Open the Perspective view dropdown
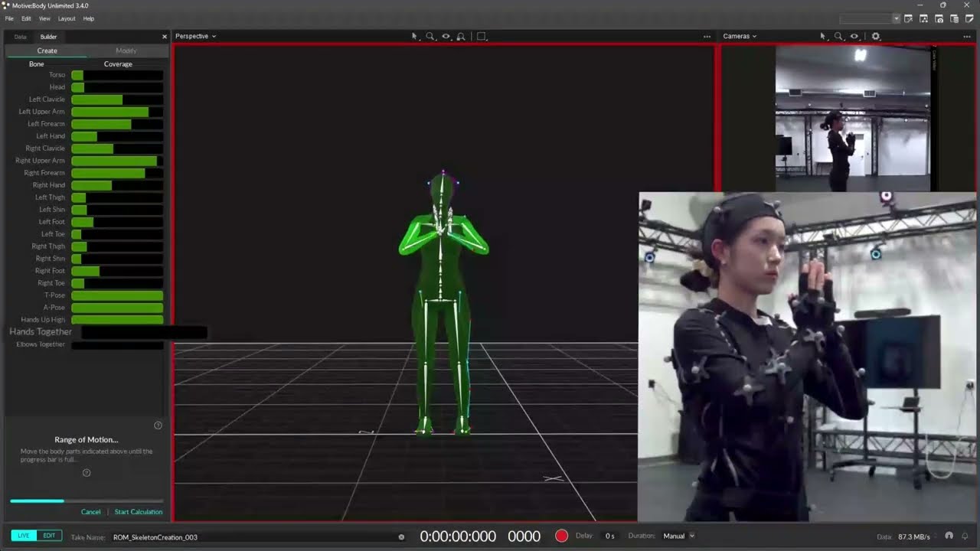Image resolution: width=980 pixels, height=551 pixels. click(x=195, y=36)
